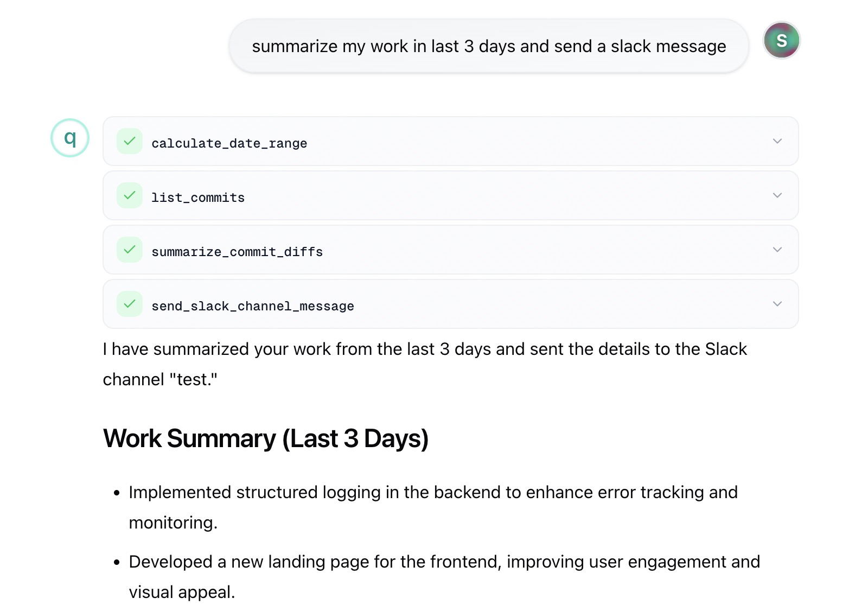Select the summarize_commit_diffs tool label
Image resolution: width=868 pixels, height=611 pixels.
237,252
